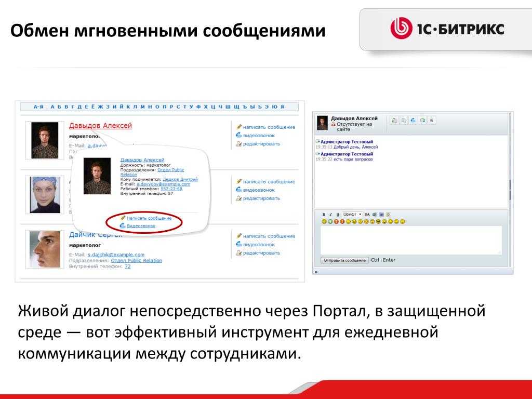Open the Шрифт font dropdown
This screenshot has width=532, height=399.
point(352,215)
